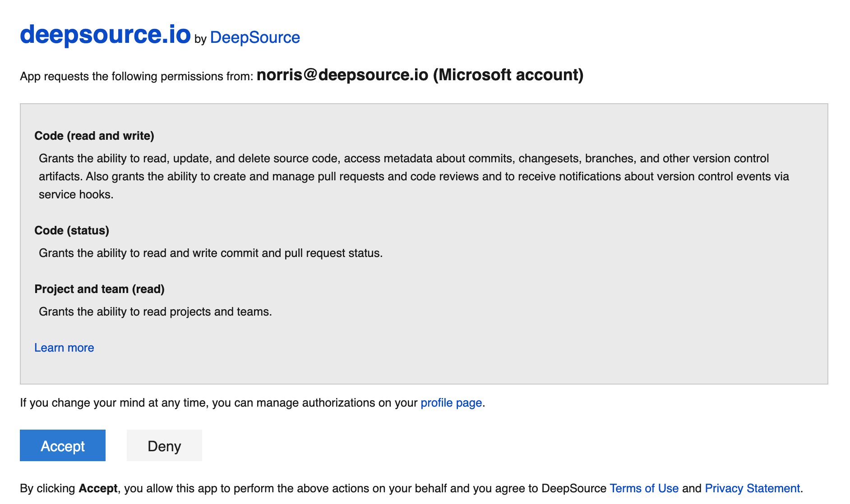Click the 'Code (status)' permission heading

[x=72, y=230]
